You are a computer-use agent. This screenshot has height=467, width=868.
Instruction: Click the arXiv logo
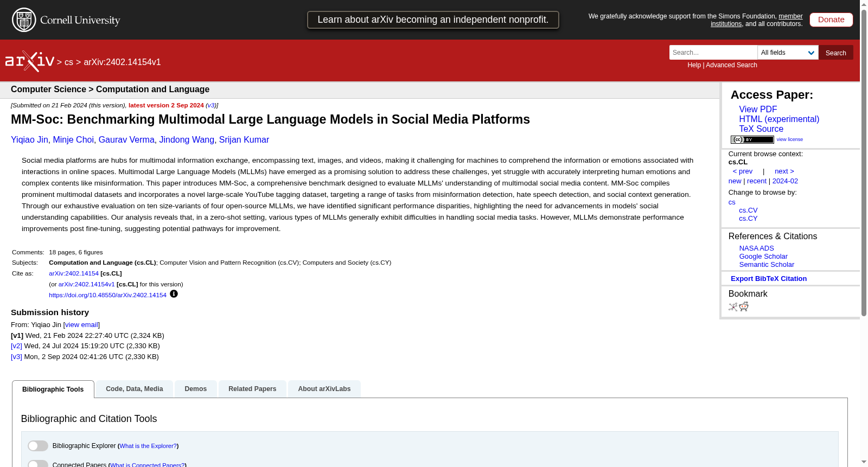[30, 61]
